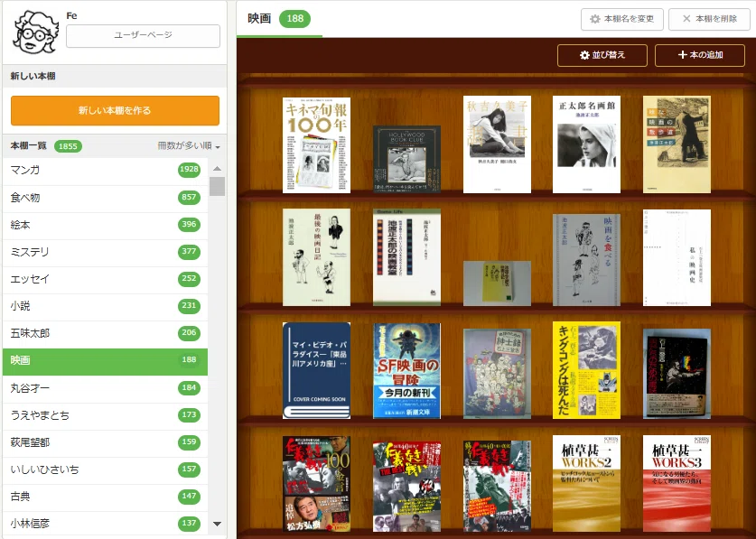
Task: Click the 本棚を削除 delete button
Action: 709,19
